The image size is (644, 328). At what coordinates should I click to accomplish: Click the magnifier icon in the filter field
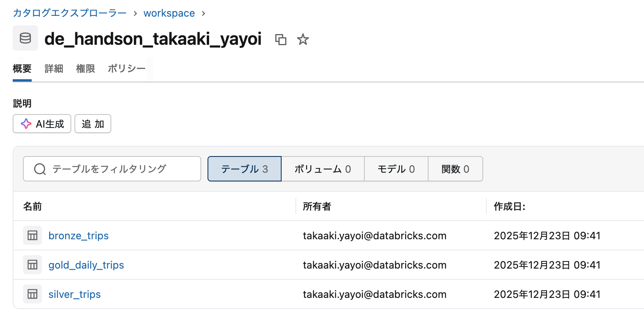39,169
